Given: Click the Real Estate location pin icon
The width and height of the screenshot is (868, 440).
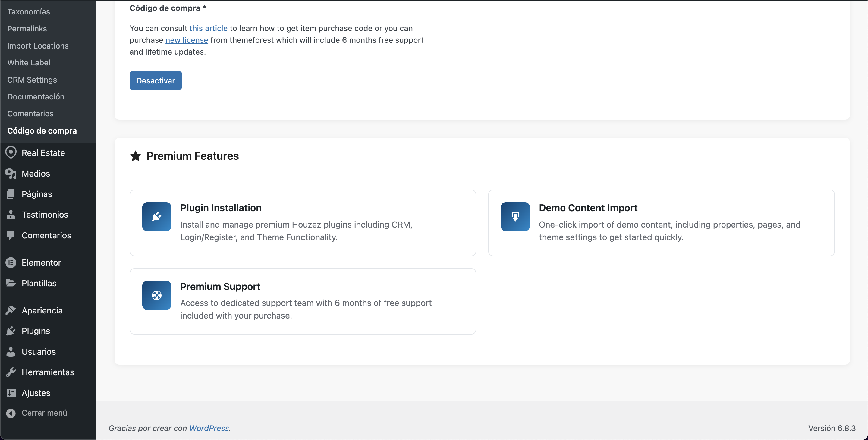Looking at the screenshot, I should pyautogui.click(x=11, y=152).
